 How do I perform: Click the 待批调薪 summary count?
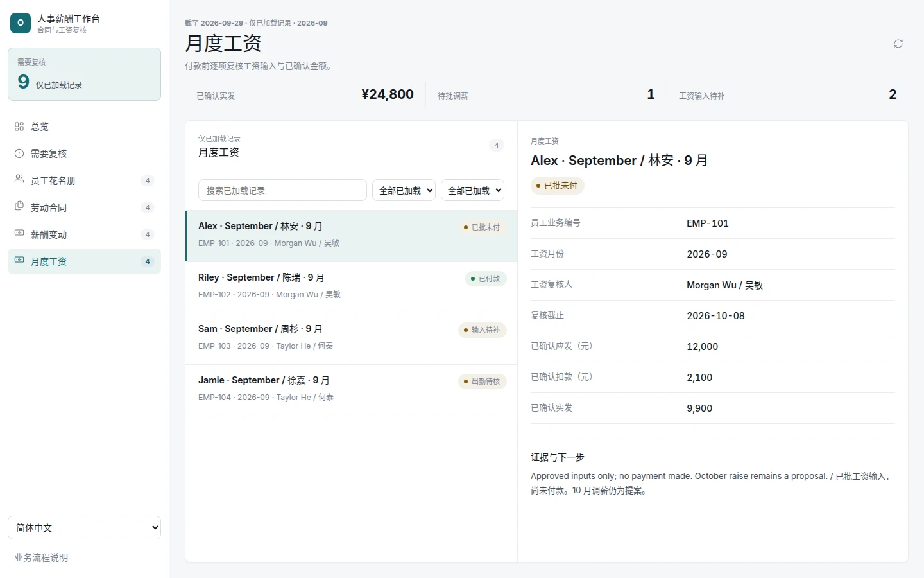click(651, 94)
